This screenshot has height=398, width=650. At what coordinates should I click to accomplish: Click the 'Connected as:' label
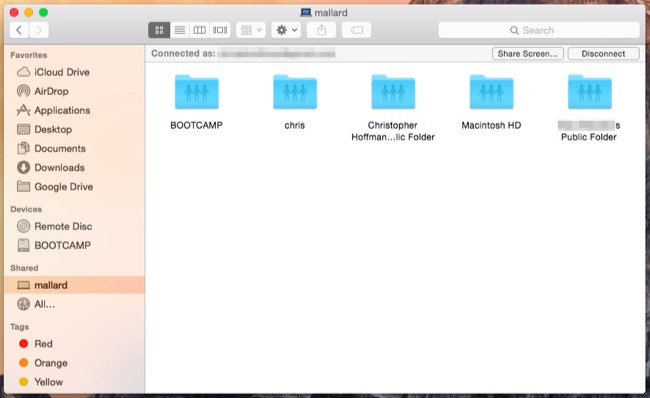point(183,53)
